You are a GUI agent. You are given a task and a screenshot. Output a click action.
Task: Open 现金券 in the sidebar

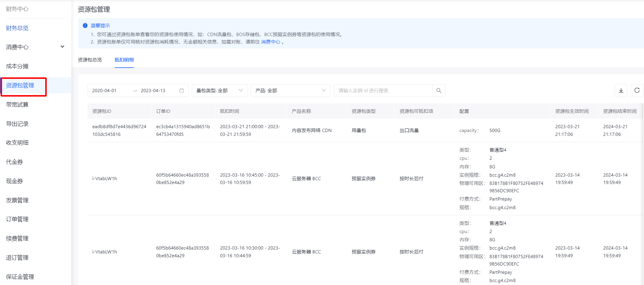(x=14, y=181)
